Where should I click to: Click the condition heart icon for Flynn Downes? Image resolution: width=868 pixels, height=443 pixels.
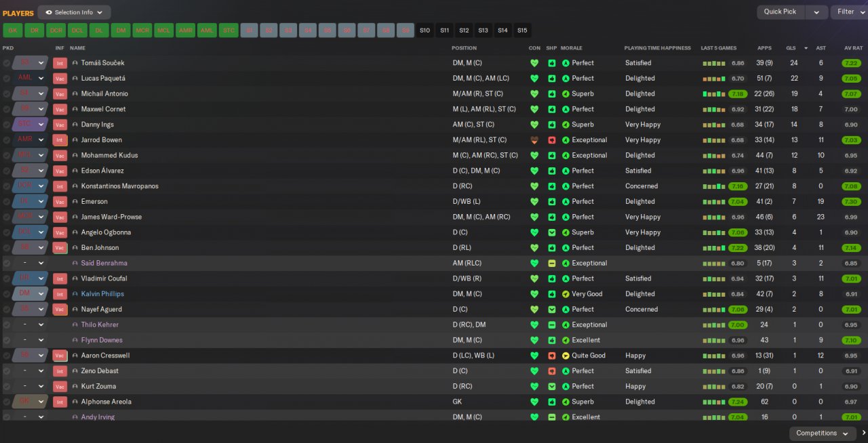(534, 340)
